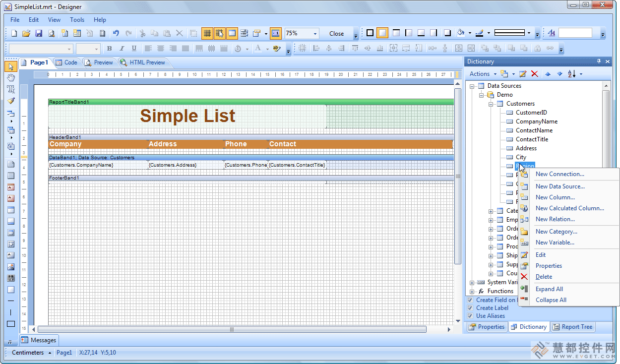Click the Border Color pen icon
Viewport: 620px width, 364px height.
(x=479, y=33)
